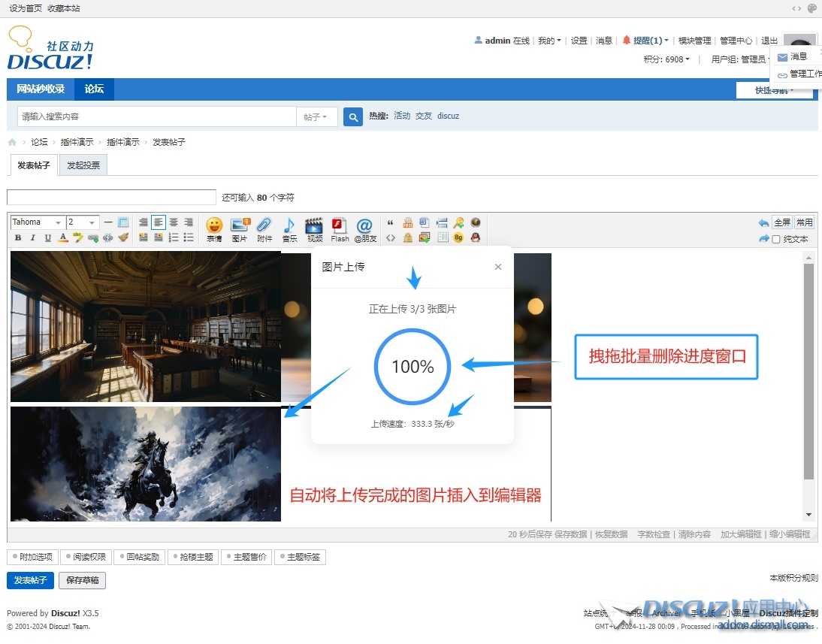Click the Flash insert icon
Viewport: 822px width, 644px height.
click(340, 228)
